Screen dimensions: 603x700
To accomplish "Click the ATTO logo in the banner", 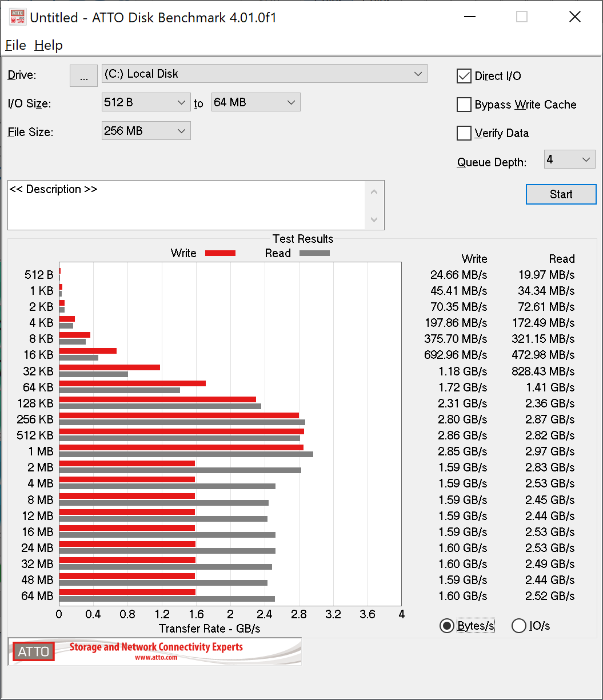I will [34, 651].
